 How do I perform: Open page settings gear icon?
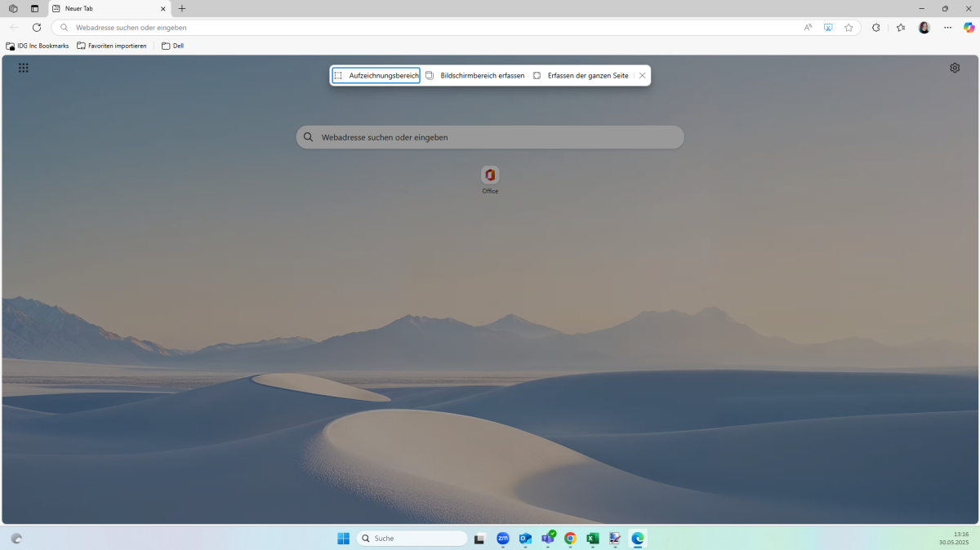tap(955, 68)
